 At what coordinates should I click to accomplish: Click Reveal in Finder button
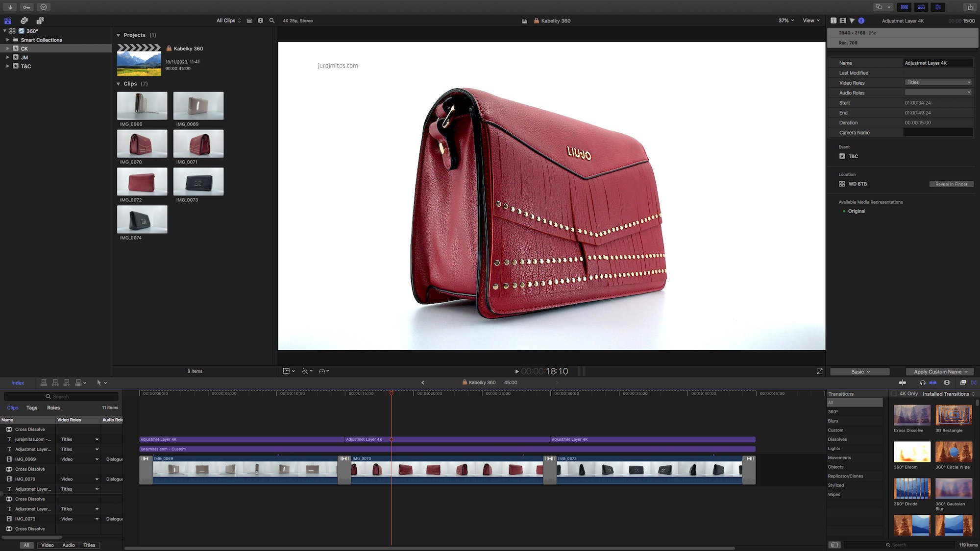coord(951,184)
